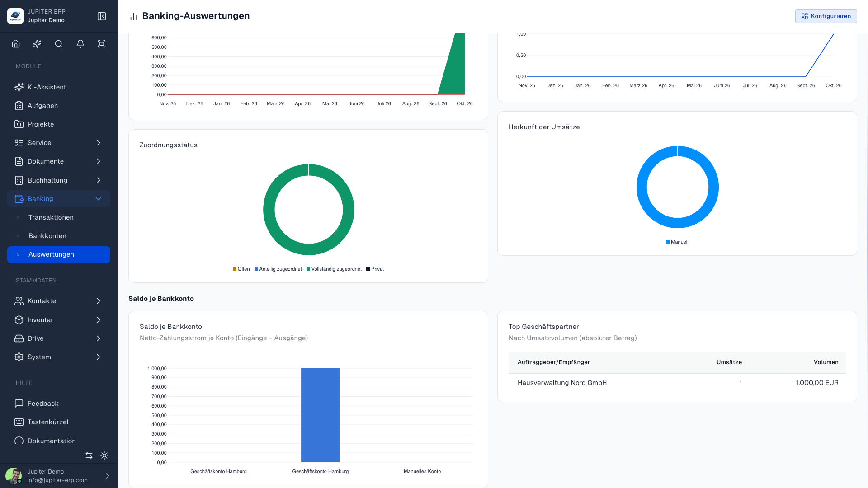Open Projekte in sidebar
This screenshot has width=868, height=488.
59,124
